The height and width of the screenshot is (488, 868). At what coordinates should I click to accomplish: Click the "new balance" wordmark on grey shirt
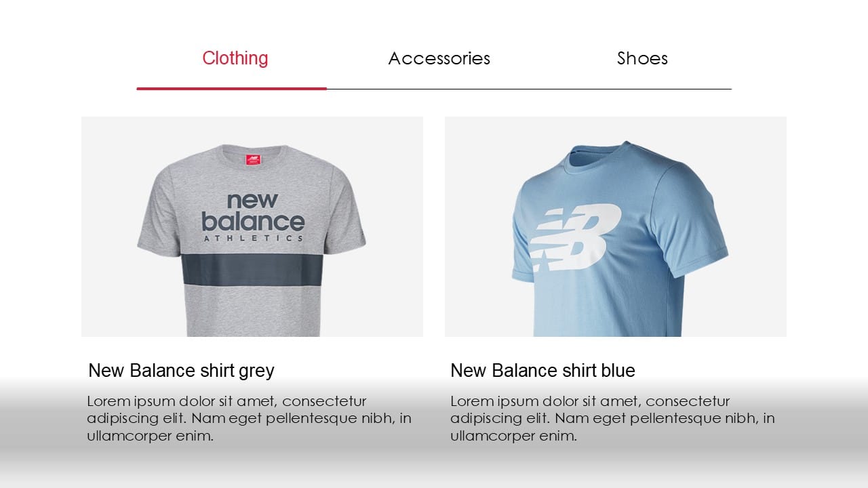click(252, 211)
